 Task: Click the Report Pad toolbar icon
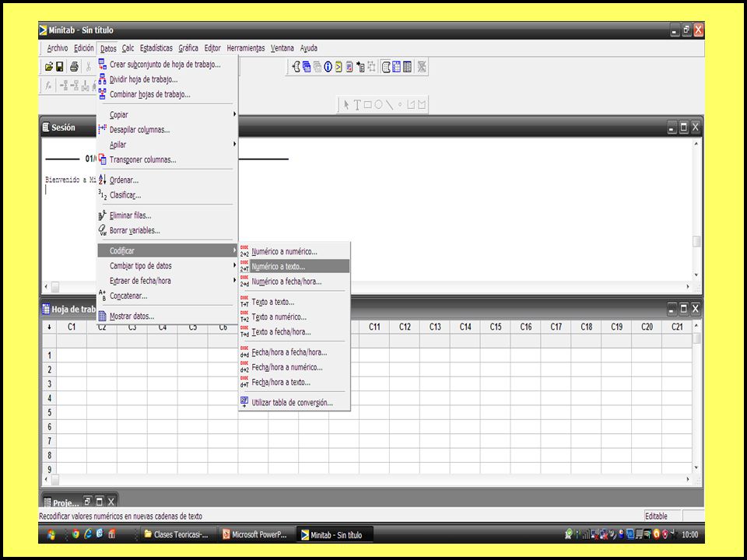pos(349,67)
